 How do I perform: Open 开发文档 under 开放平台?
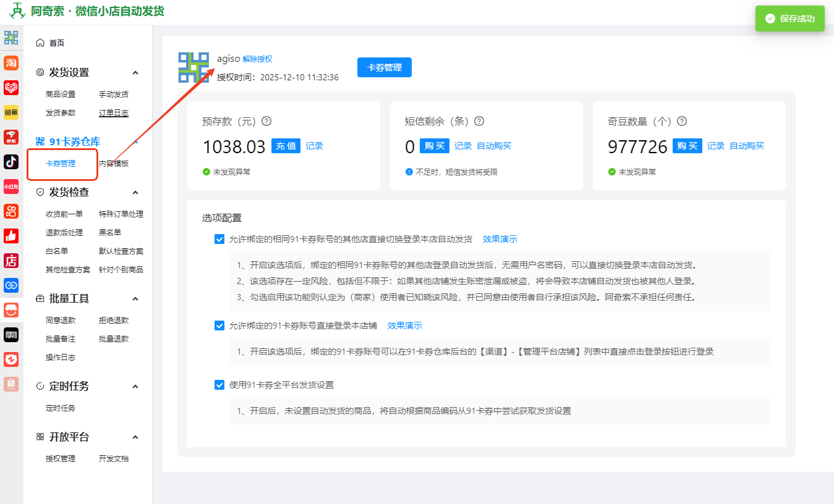pyautogui.click(x=114, y=459)
